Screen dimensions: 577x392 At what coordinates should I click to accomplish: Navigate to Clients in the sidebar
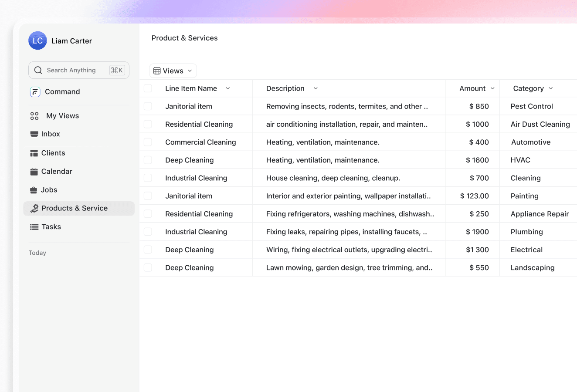click(x=53, y=152)
